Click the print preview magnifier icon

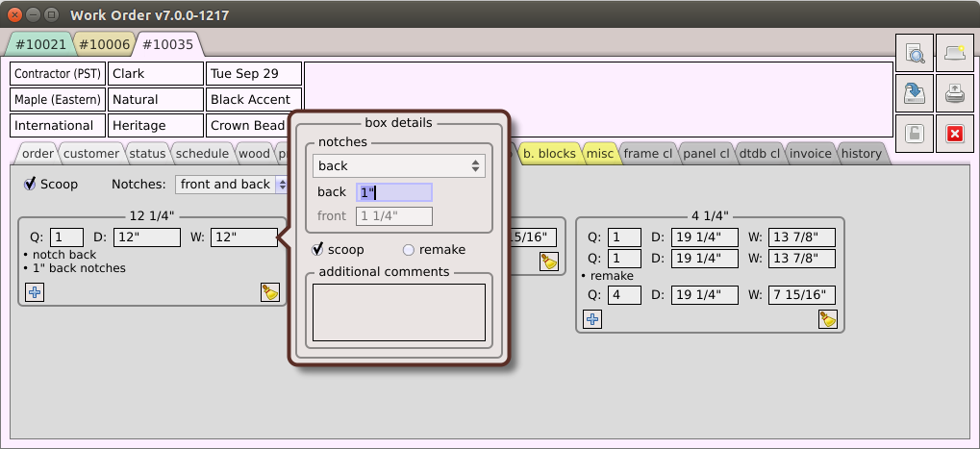point(916,54)
